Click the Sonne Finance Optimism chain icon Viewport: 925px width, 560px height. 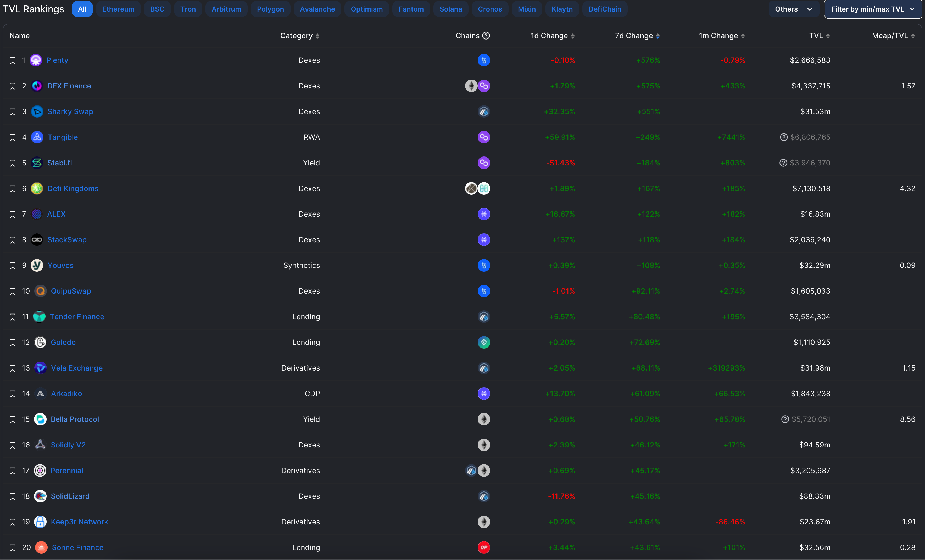(483, 547)
